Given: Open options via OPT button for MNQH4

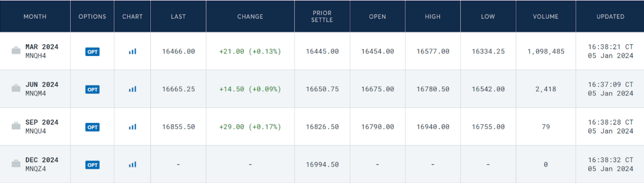Looking at the screenshot, I should (92, 52).
